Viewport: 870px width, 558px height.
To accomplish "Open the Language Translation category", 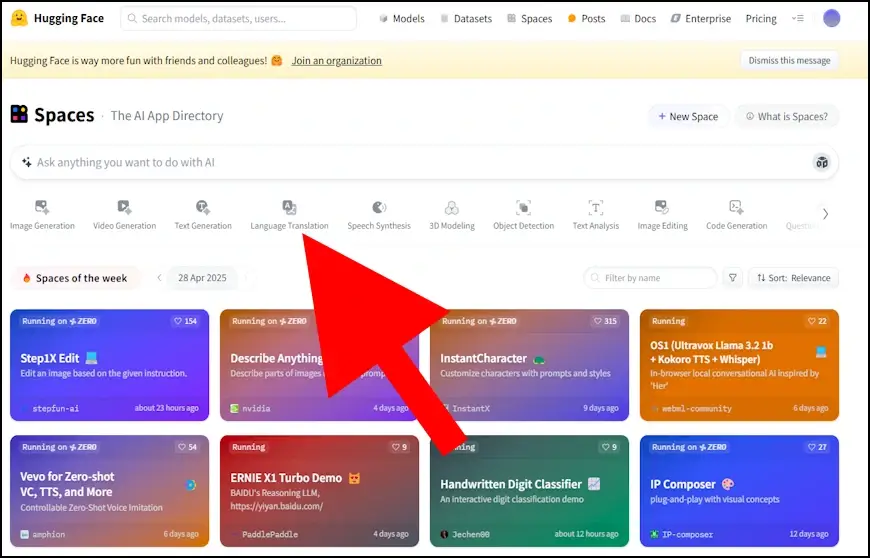I will pyautogui.click(x=289, y=215).
